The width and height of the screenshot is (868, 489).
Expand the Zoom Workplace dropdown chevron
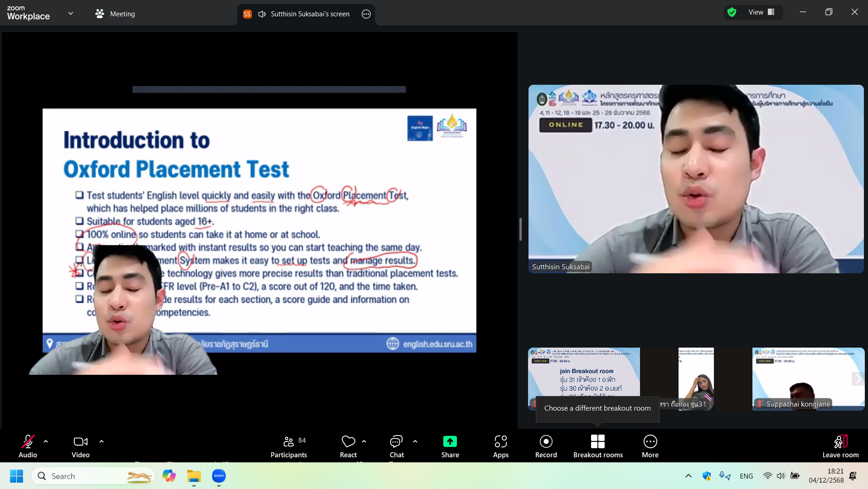[71, 14]
